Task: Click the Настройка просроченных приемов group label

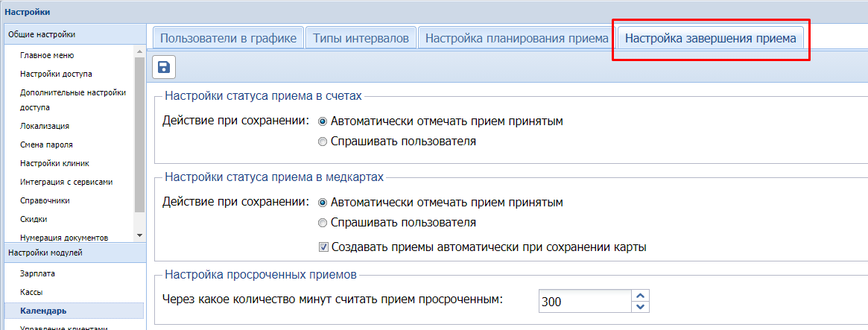Action: coord(261,274)
